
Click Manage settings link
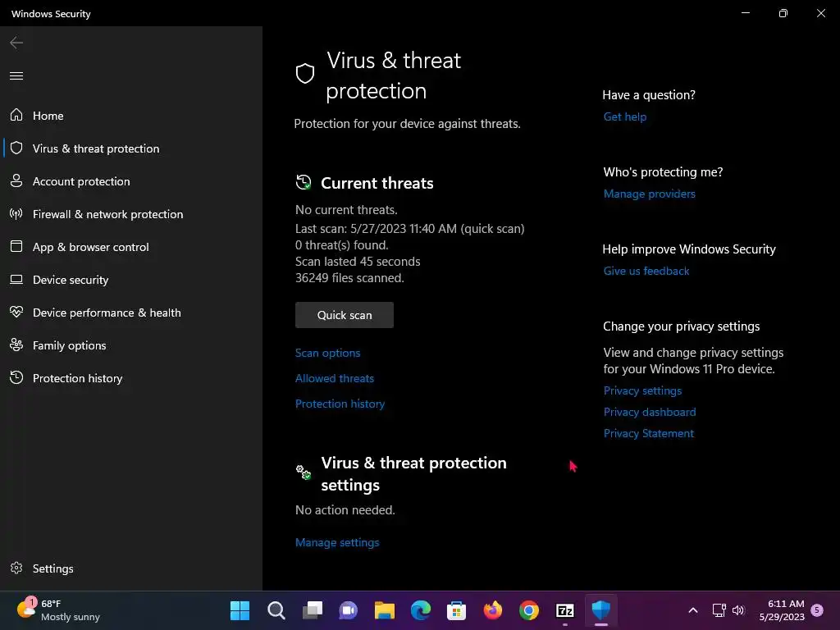click(x=337, y=542)
